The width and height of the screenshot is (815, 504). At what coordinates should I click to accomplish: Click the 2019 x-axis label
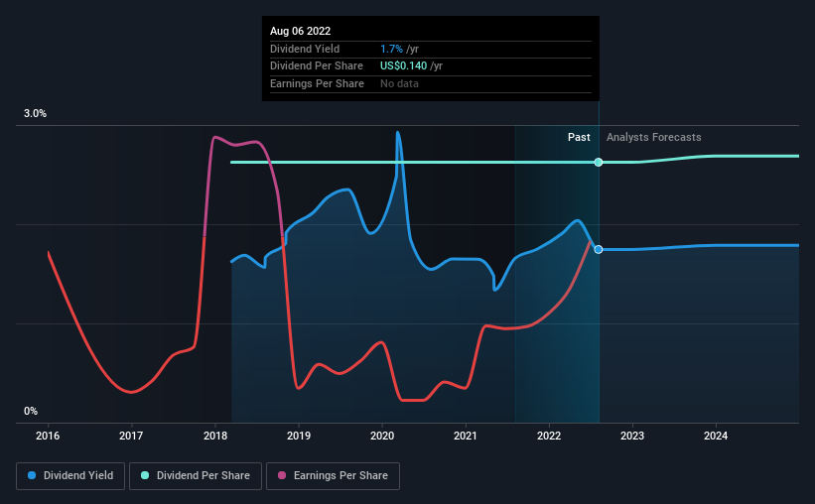[x=299, y=436]
